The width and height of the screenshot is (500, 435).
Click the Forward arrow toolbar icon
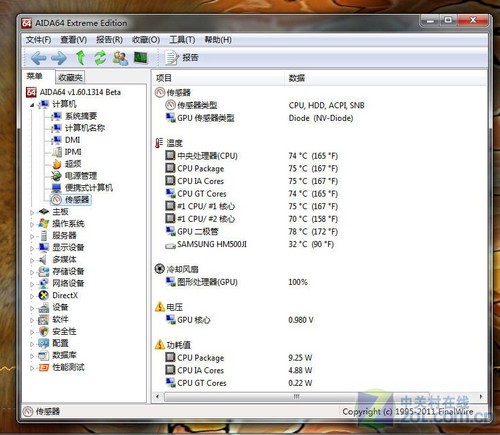(x=59, y=58)
